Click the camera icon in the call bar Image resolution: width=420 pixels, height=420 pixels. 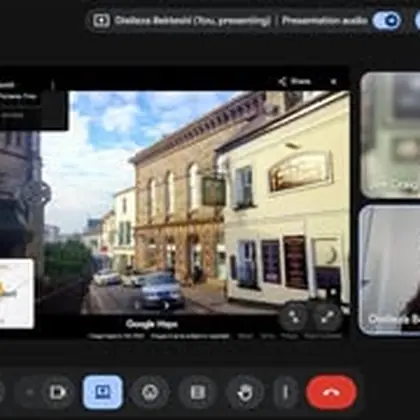(58, 392)
